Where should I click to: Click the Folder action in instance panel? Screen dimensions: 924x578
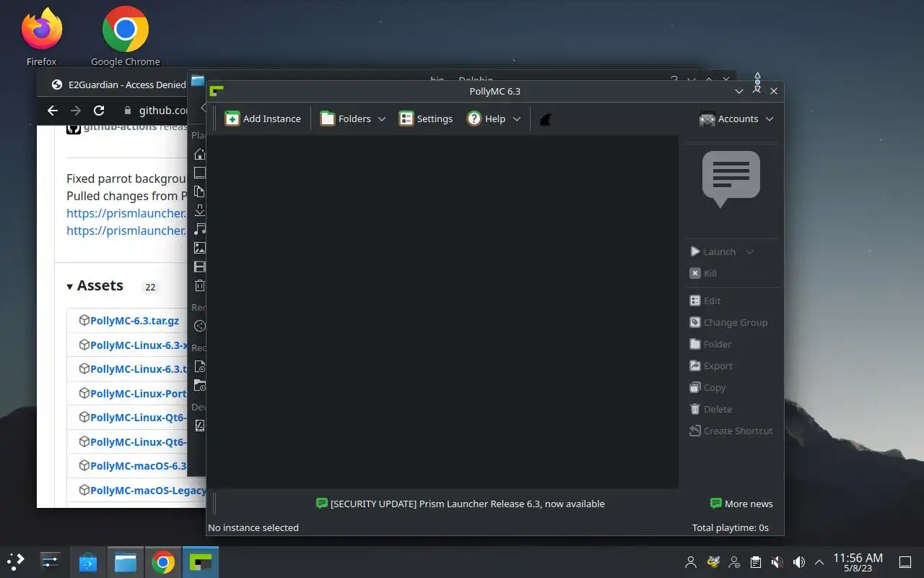point(710,344)
